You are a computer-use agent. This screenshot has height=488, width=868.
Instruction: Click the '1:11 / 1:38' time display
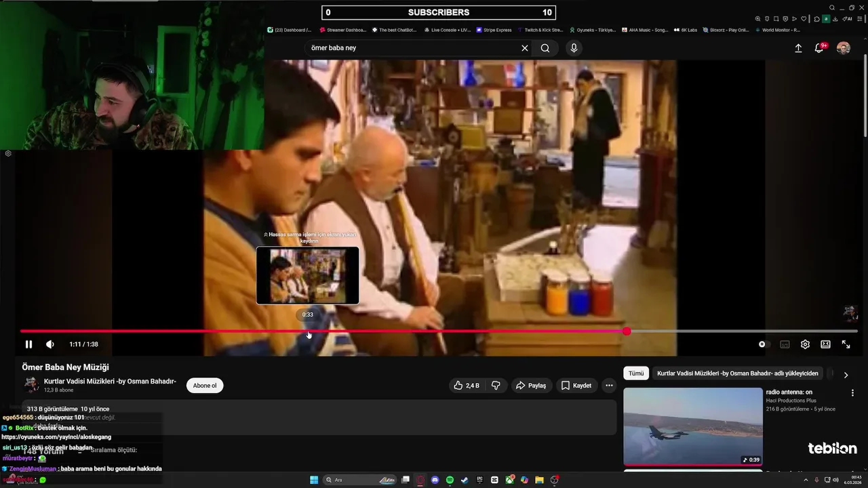[x=83, y=344]
